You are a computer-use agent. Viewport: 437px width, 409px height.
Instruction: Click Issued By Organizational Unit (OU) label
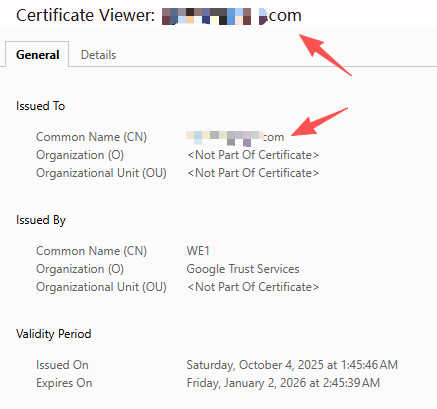(x=101, y=287)
